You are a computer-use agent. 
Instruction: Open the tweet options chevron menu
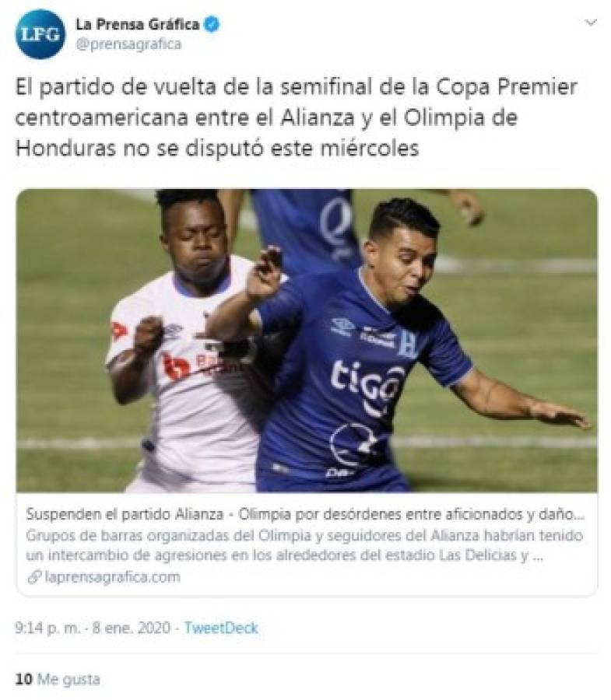[x=591, y=23]
